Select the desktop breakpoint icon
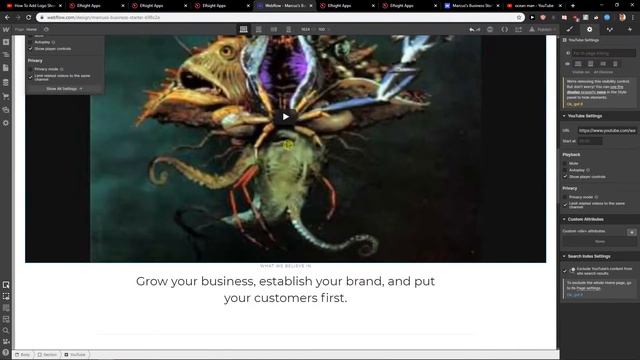 click(244, 29)
